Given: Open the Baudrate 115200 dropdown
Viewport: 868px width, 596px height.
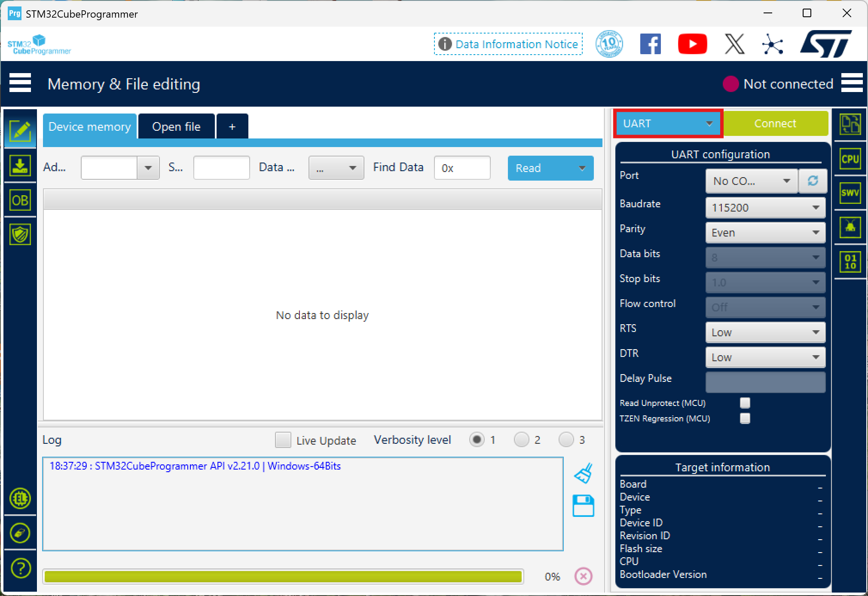Looking at the screenshot, I should pyautogui.click(x=765, y=208).
